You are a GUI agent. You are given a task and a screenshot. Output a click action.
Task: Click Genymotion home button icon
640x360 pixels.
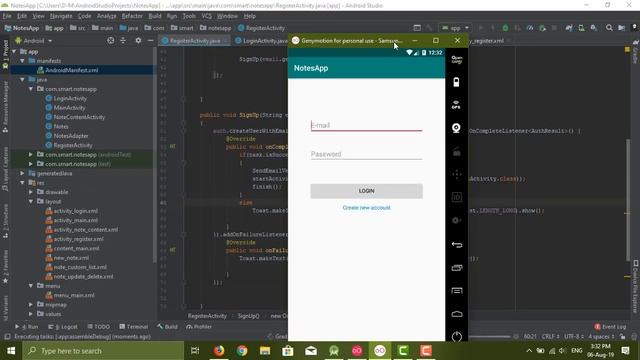tap(457, 313)
